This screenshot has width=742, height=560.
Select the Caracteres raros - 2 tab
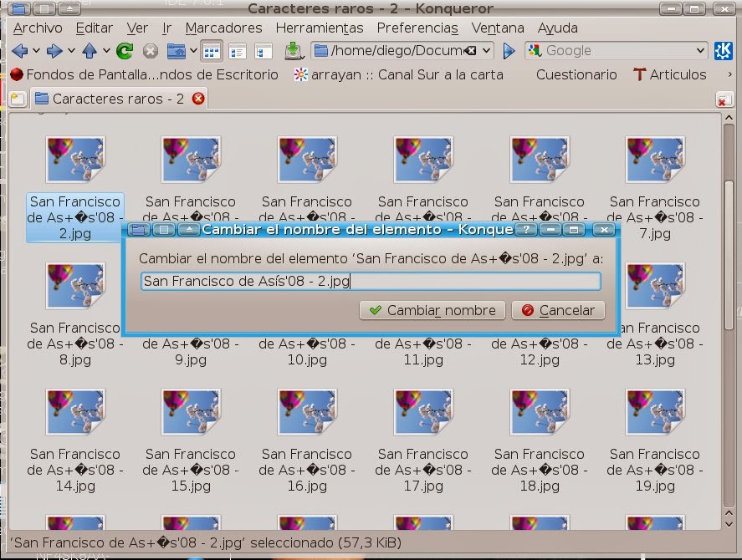pos(118,99)
